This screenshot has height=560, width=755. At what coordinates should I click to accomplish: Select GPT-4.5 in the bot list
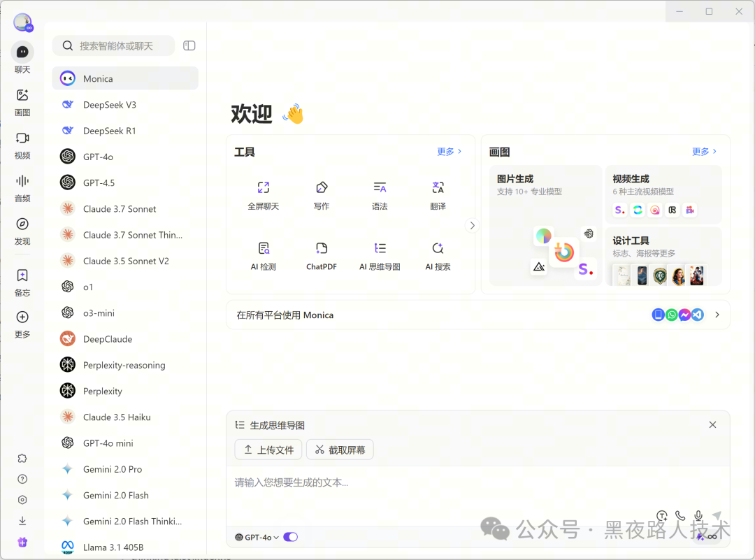[125, 182]
